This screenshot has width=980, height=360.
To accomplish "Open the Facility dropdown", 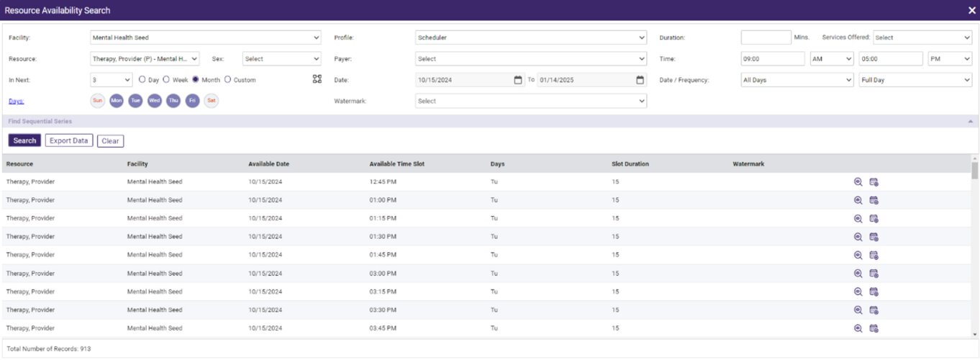I will click(206, 37).
